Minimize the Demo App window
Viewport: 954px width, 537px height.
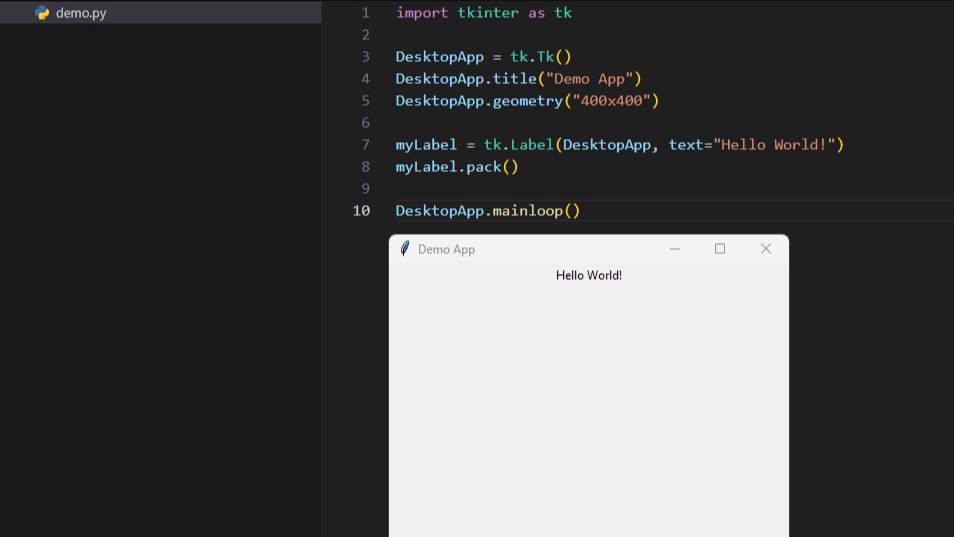click(675, 249)
